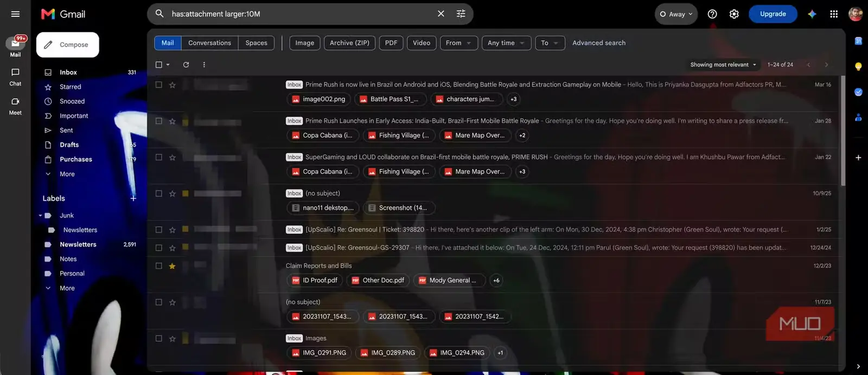Go to next page of results arrow
The image size is (868, 375).
(826, 64)
